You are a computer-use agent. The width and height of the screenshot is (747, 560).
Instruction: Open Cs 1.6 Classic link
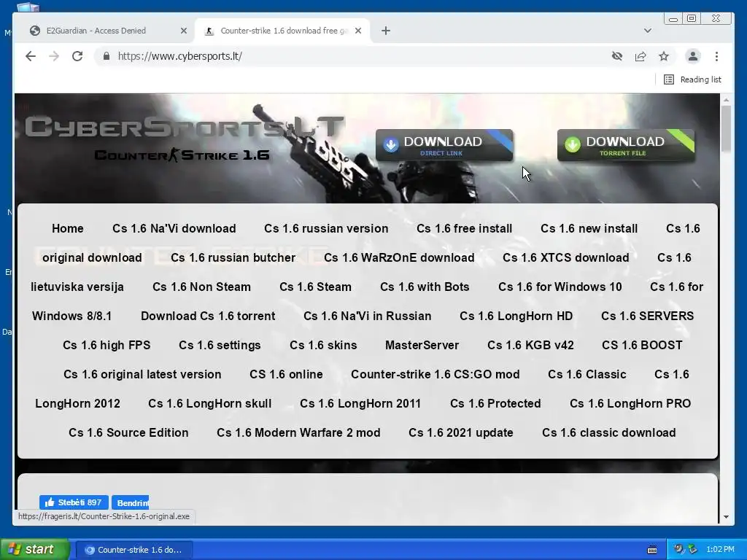[587, 374]
